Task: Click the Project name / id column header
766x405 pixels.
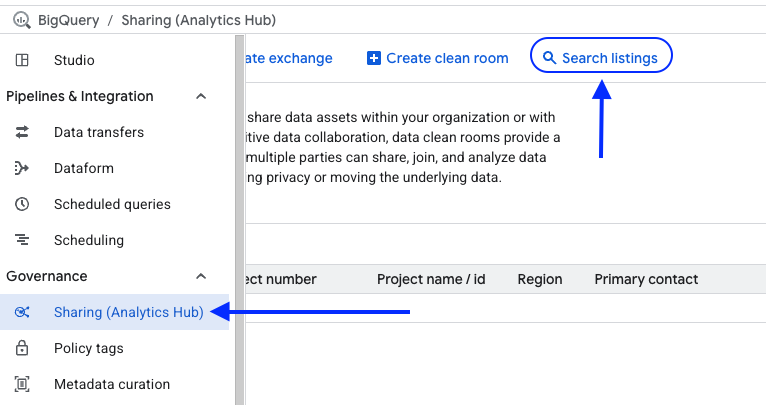Action: point(431,279)
